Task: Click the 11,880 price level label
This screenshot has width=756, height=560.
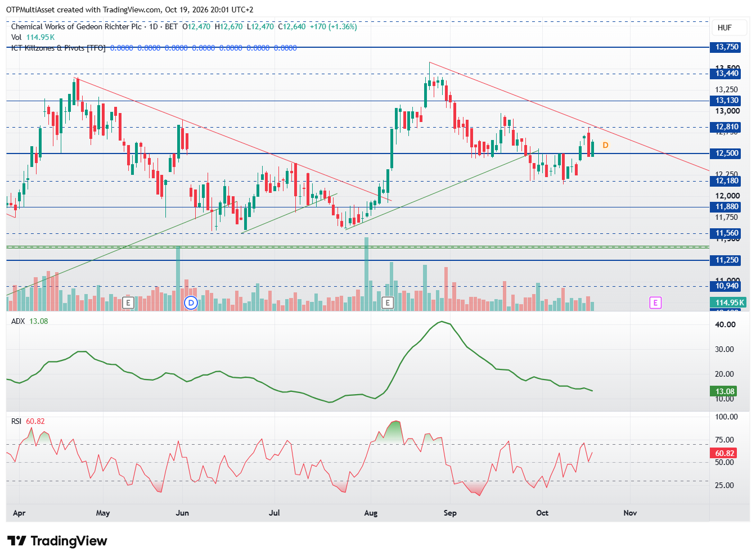Action: pyautogui.click(x=726, y=207)
